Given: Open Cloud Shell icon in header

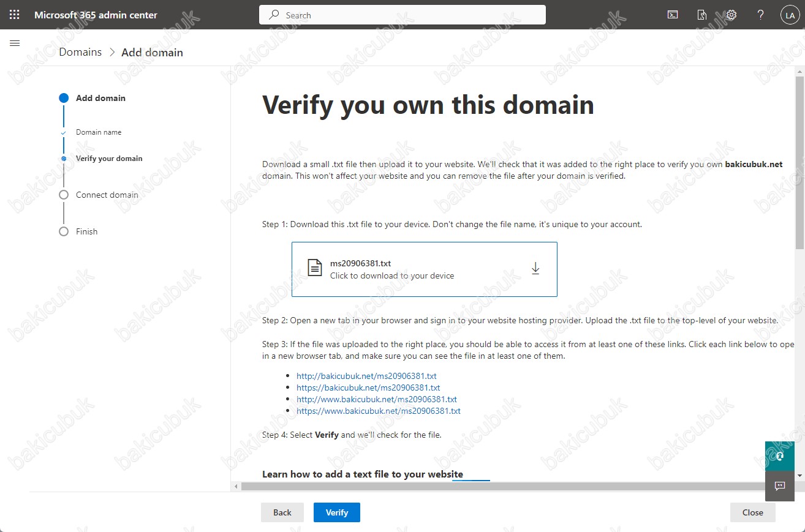Looking at the screenshot, I should tap(673, 15).
